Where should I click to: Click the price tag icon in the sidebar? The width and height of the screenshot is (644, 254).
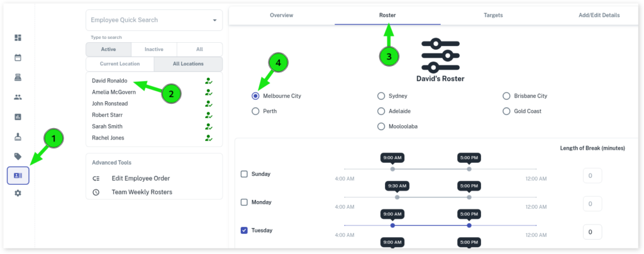18,157
